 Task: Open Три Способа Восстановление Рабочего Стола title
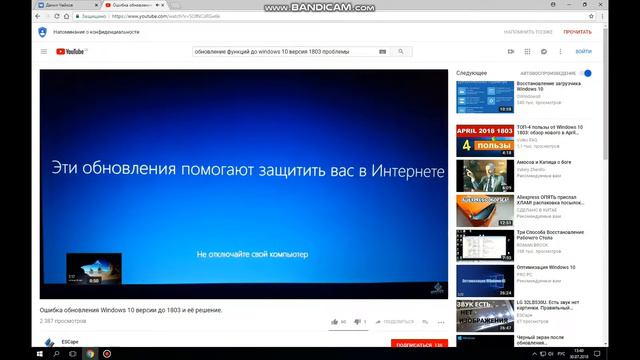tap(550, 235)
